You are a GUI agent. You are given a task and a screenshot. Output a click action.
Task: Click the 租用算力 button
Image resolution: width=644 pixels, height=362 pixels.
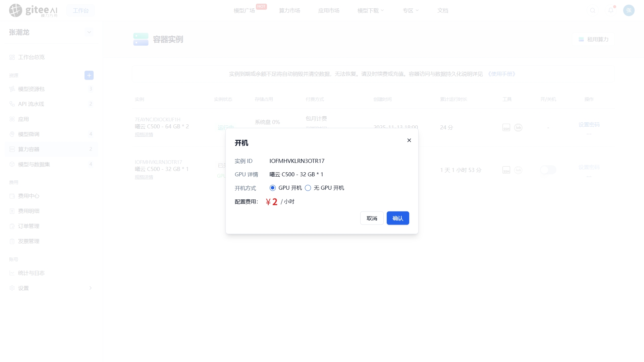tap(593, 40)
